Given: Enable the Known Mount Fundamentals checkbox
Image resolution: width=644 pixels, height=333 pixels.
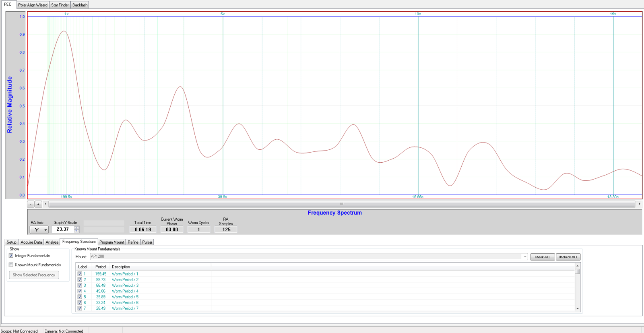Looking at the screenshot, I should [x=11, y=265].
